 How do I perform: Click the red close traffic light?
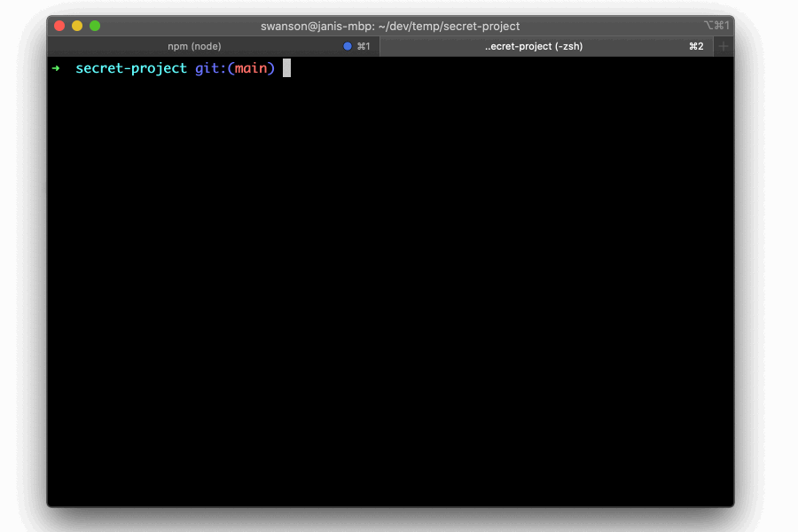[x=59, y=26]
